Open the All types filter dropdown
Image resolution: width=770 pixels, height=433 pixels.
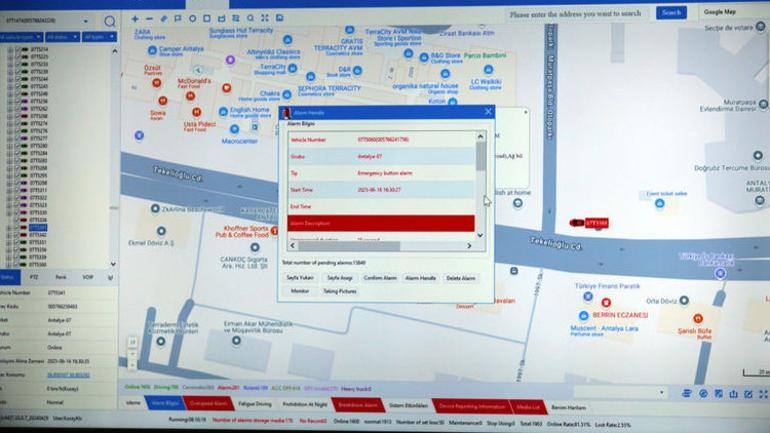99,37
